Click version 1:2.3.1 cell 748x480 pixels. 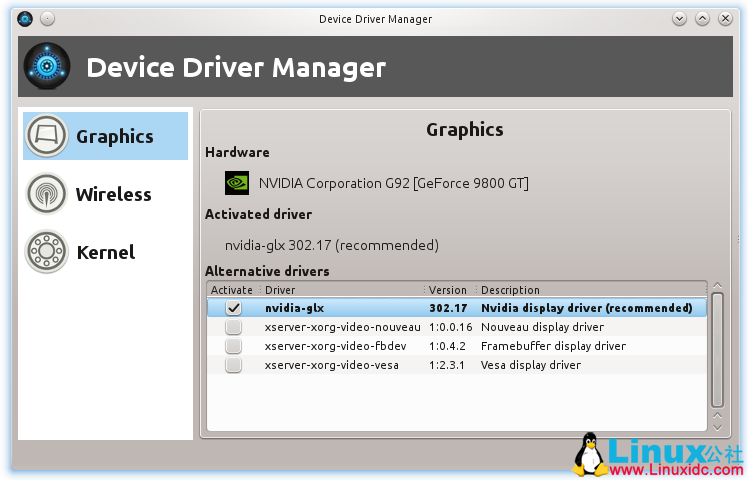447,365
